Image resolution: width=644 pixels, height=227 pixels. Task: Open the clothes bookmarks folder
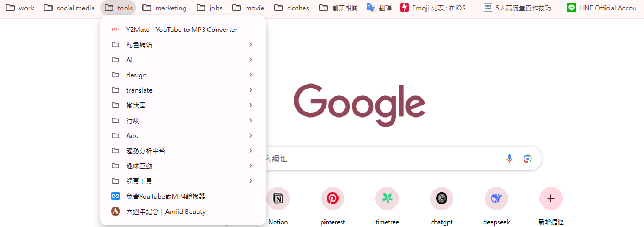291,8
